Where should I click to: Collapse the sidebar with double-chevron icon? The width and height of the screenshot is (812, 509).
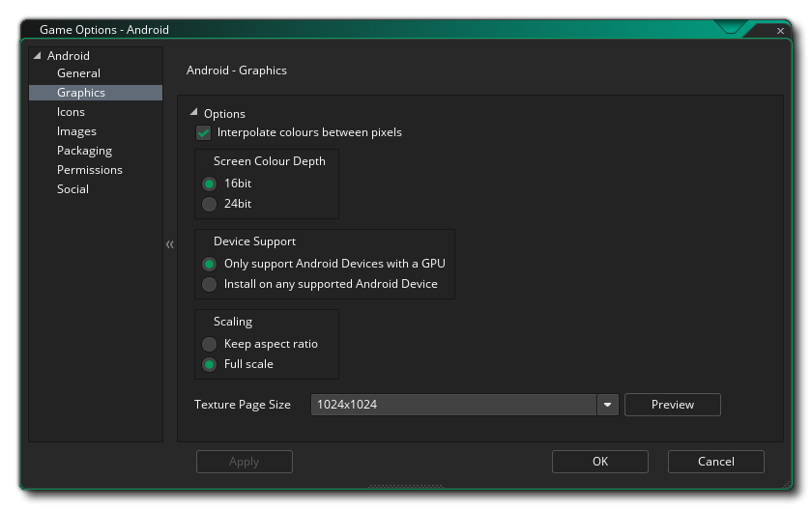[x=170, y=244]
